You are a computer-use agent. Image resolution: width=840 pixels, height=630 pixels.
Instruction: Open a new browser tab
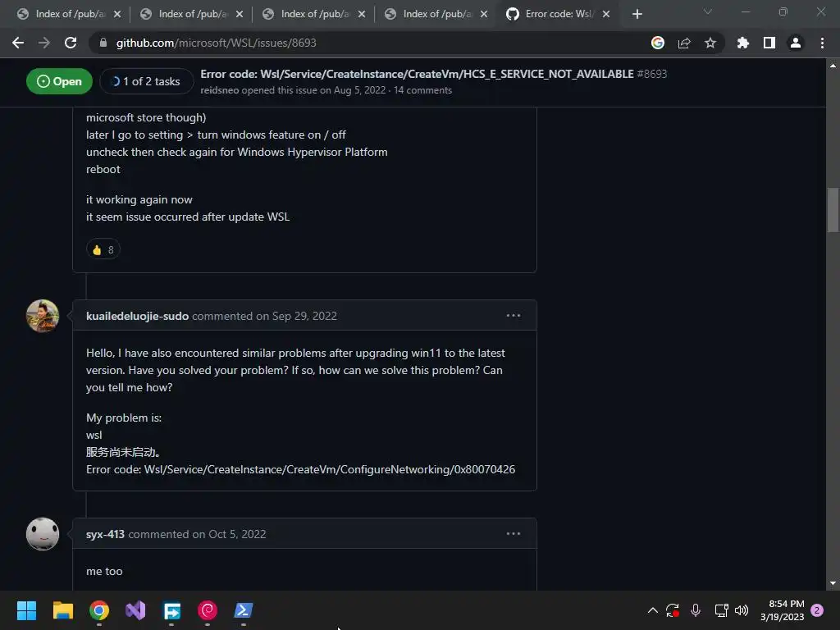(637, 14)
